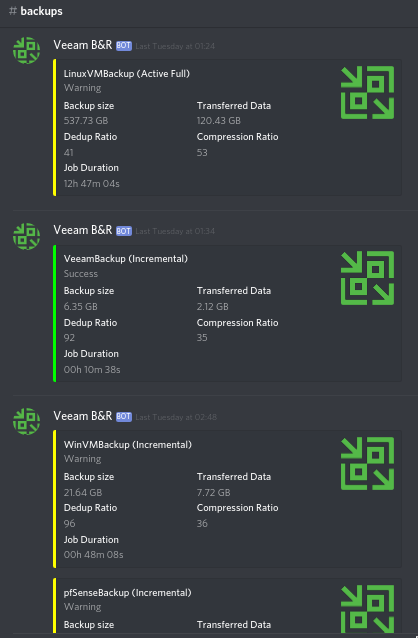Select the LinuxVMBackup (Active Full) embed title

(x=127, y=74)
